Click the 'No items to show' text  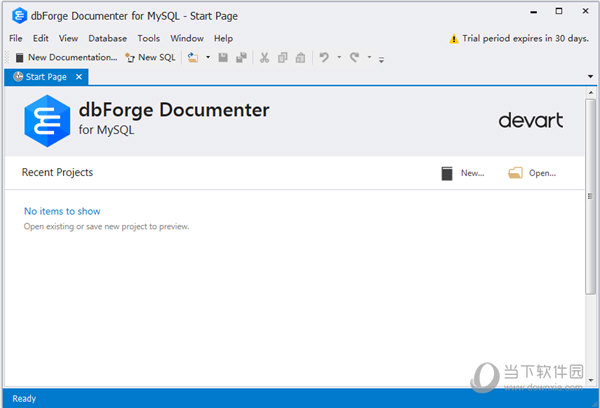click(x=62, y=211)
